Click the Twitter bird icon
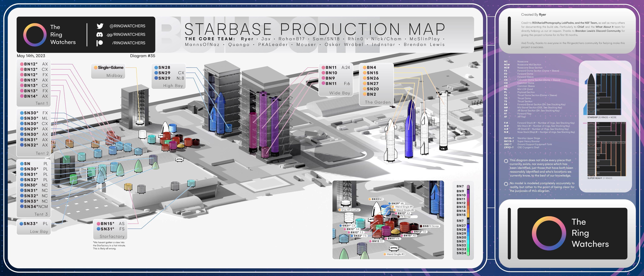The width and height of the screenshot is (644, 276). coord(100,26)
